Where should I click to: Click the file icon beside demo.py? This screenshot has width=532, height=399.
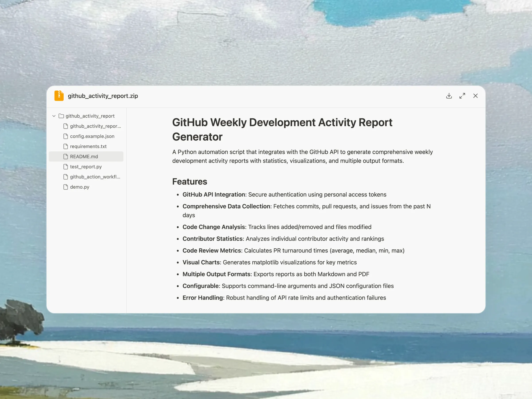click(x=65, y=187)
